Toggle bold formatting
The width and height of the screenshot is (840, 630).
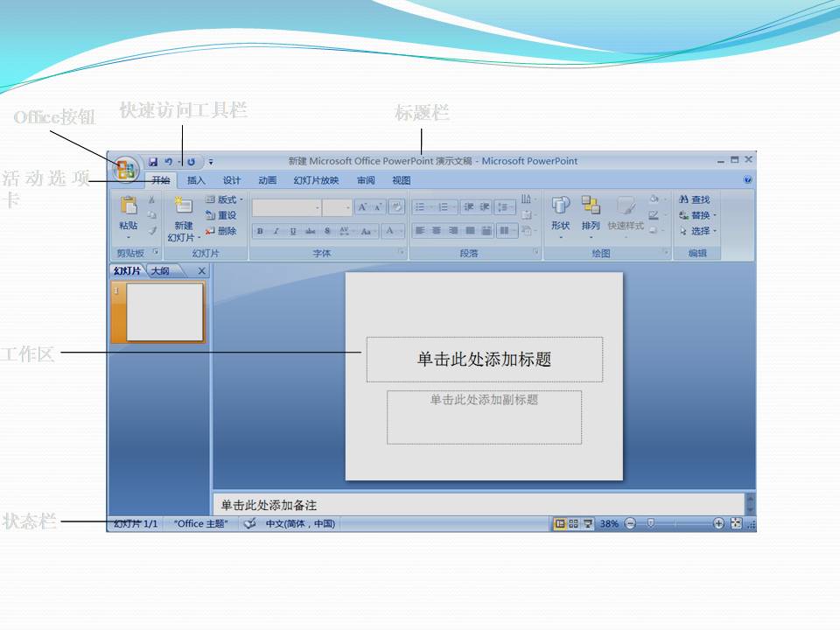(260, 231)
